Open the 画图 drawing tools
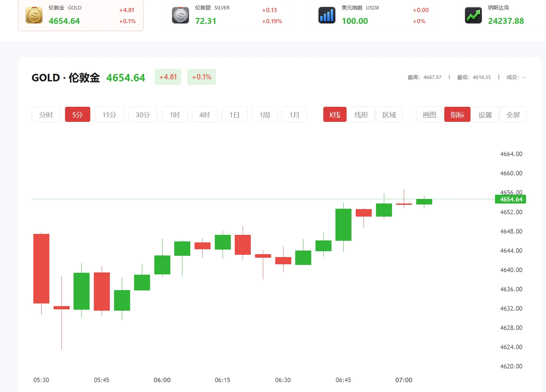Viewport: 546px width, 392px height. coord(430,115)
